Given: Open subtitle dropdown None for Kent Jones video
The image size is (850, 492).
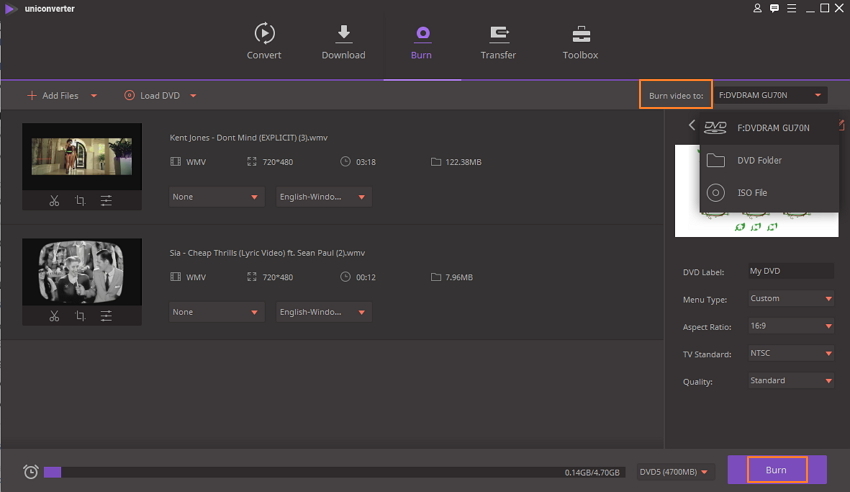Looking at the screenshot, I should (216, 197).
